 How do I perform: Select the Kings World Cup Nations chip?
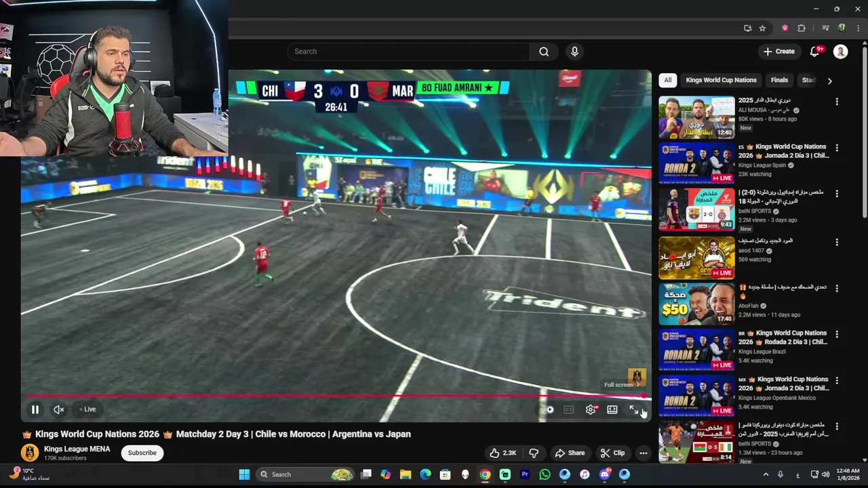(721, 80)
